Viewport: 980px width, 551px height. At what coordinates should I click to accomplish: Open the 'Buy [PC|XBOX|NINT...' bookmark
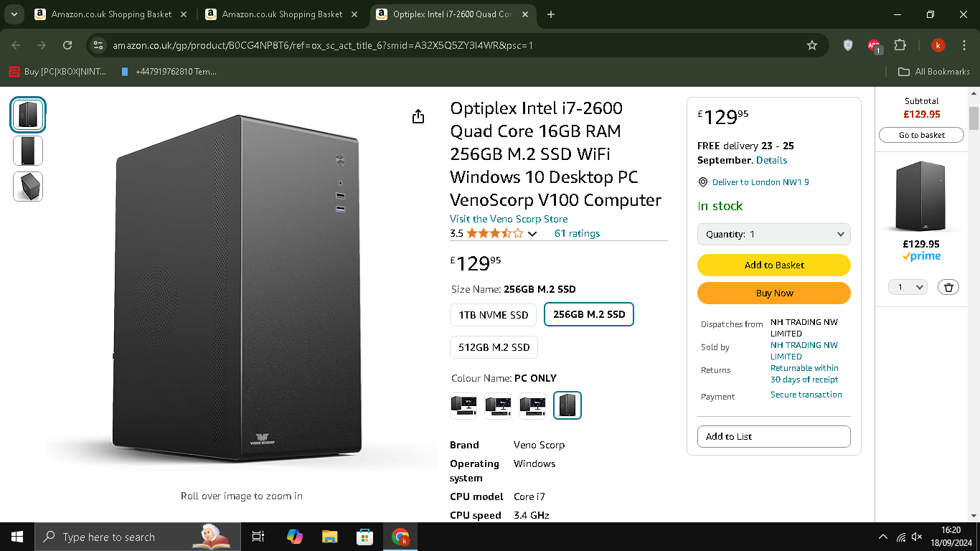click(x=57, y=72)
